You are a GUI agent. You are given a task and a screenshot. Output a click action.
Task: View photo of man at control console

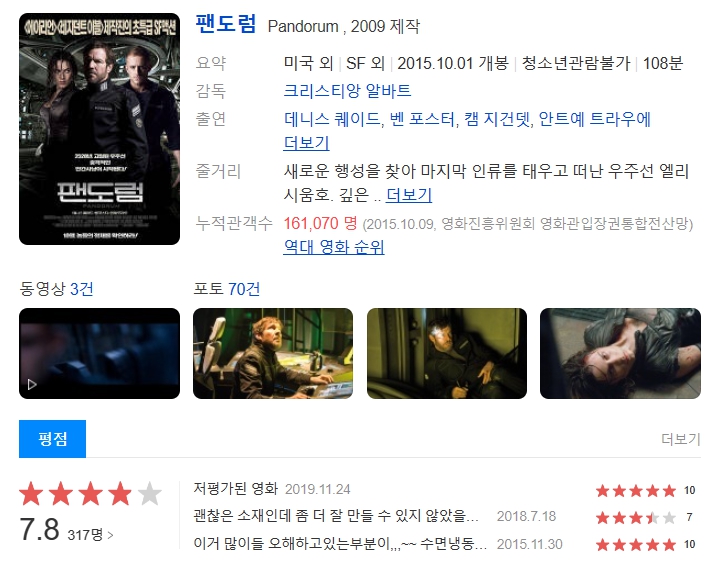pyautogui.click(x=273, y=353)
